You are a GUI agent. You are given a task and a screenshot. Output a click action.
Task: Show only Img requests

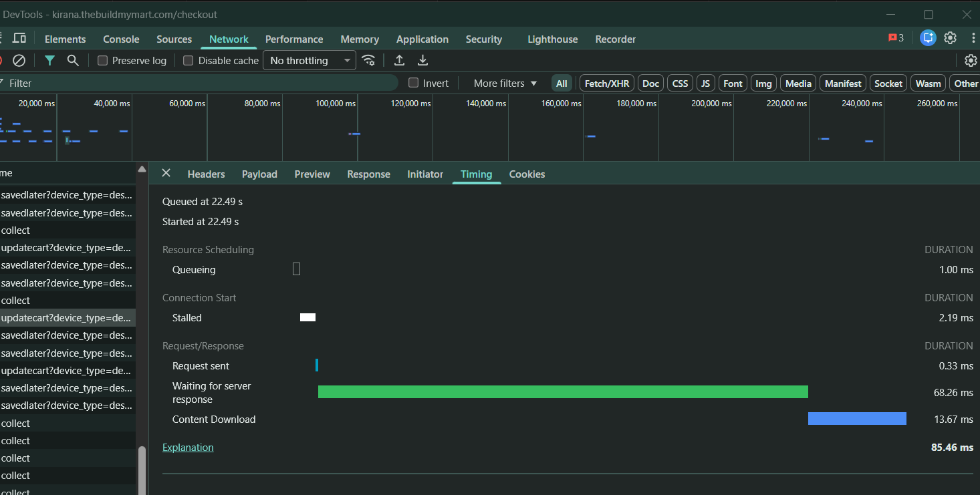pos(763,84)
